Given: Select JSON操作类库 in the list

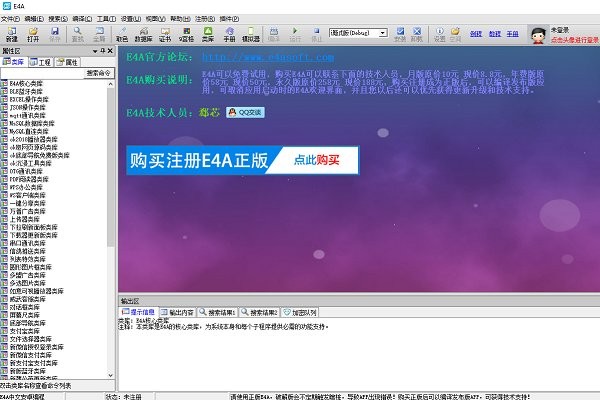Looking at the screenshot, I should (x=28, y=107).
